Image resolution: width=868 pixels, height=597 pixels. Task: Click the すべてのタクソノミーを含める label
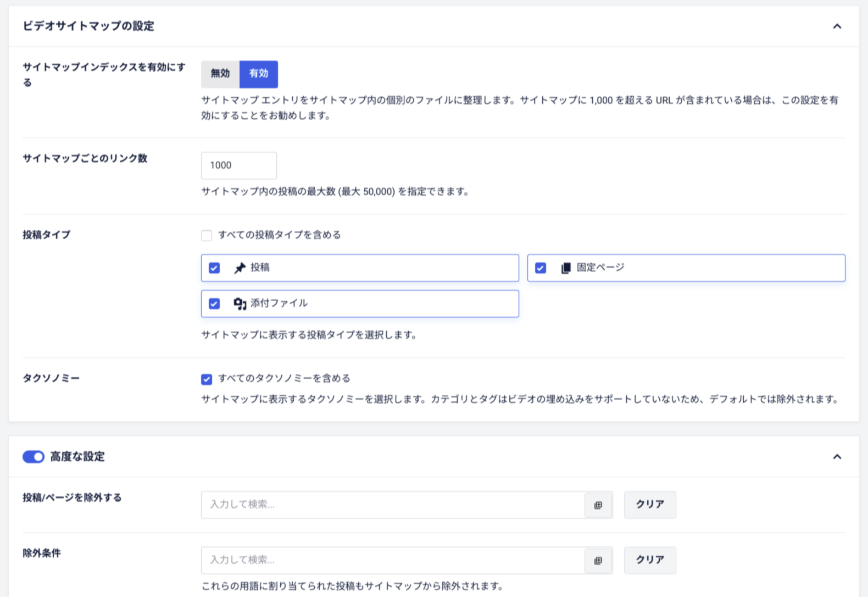[284, 378]
